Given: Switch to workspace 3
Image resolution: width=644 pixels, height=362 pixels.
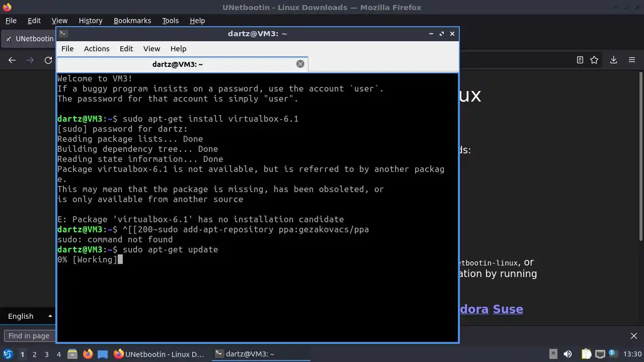Looking at the screenshot, I should coord(46,354).
